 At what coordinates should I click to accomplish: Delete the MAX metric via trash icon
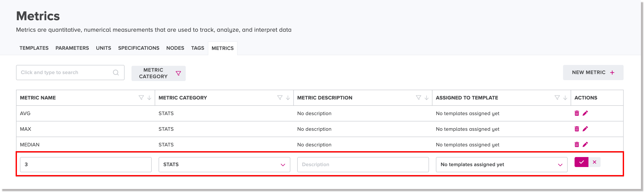(x=577, y=129)
